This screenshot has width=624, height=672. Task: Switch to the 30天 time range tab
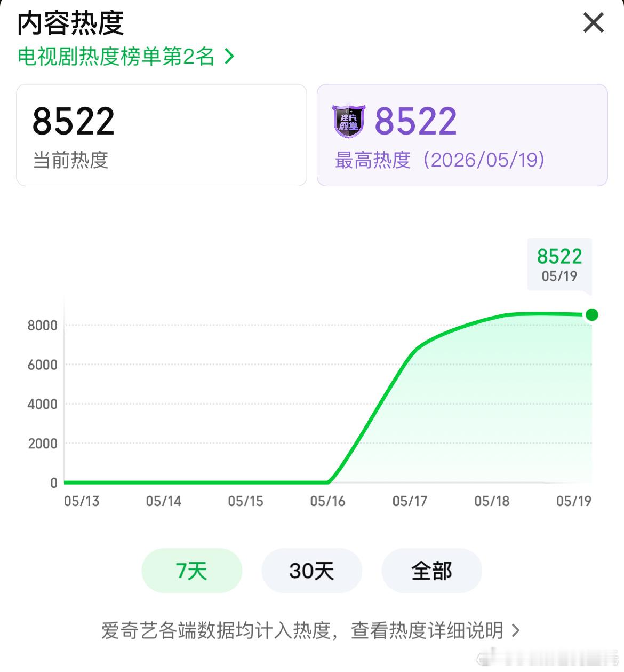[311, 571]
